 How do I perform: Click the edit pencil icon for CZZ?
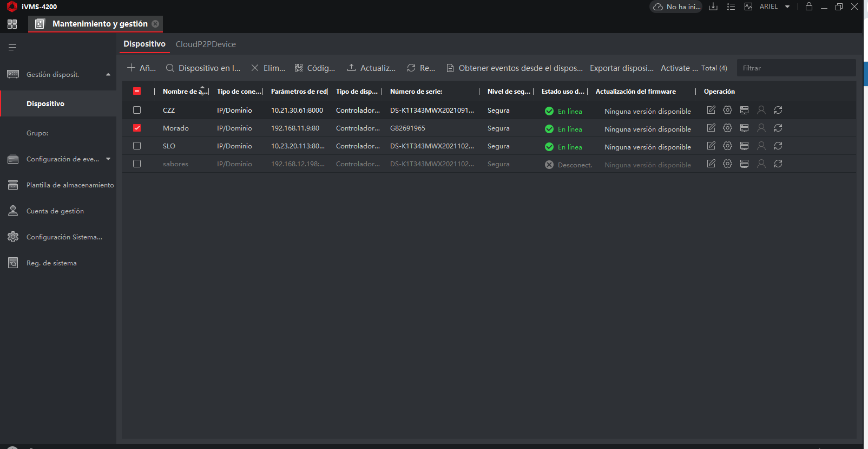tap(711, 110)
